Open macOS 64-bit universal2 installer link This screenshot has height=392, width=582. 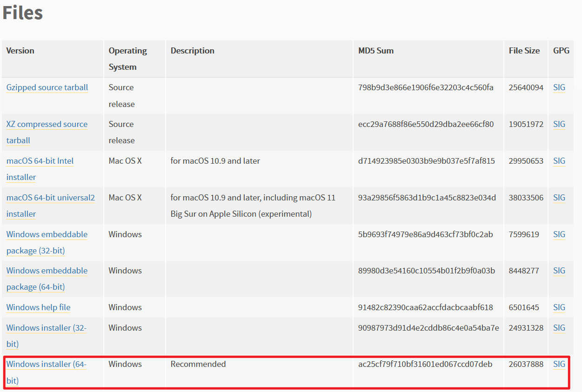[51, 206]
